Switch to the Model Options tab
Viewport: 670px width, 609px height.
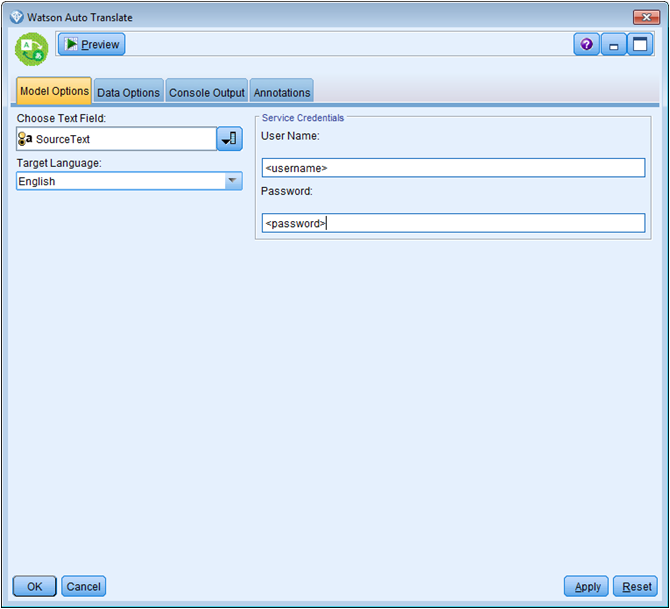(x=54, y=91)
